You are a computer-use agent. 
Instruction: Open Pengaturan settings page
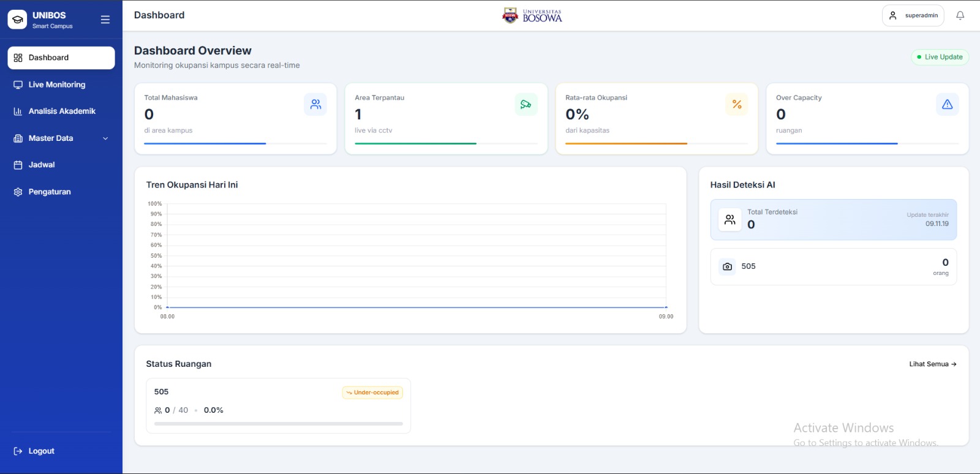61,192
